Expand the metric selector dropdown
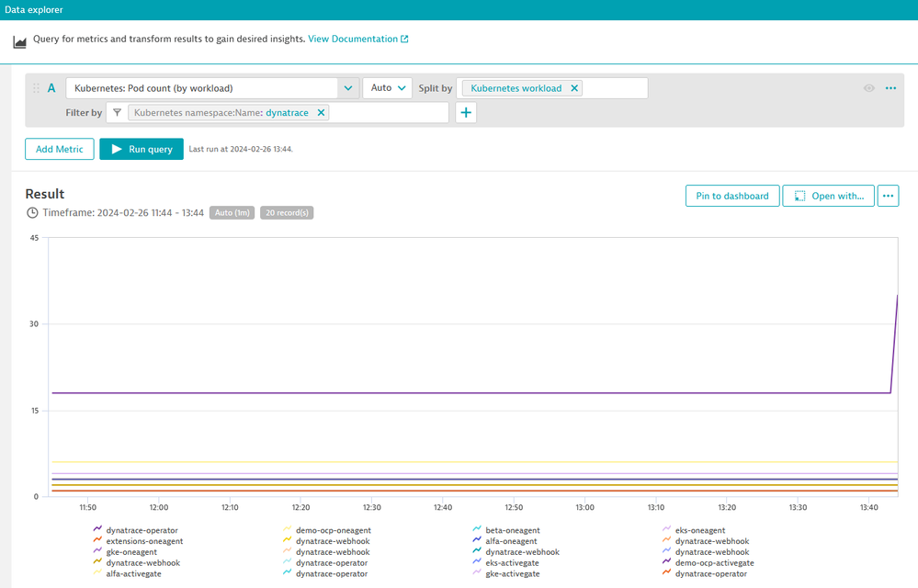Viewport: 918px width, 588px height. coord(348,88)
